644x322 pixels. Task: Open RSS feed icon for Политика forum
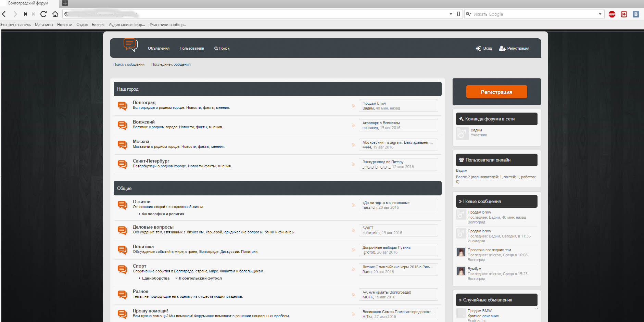tap(353, 250)
